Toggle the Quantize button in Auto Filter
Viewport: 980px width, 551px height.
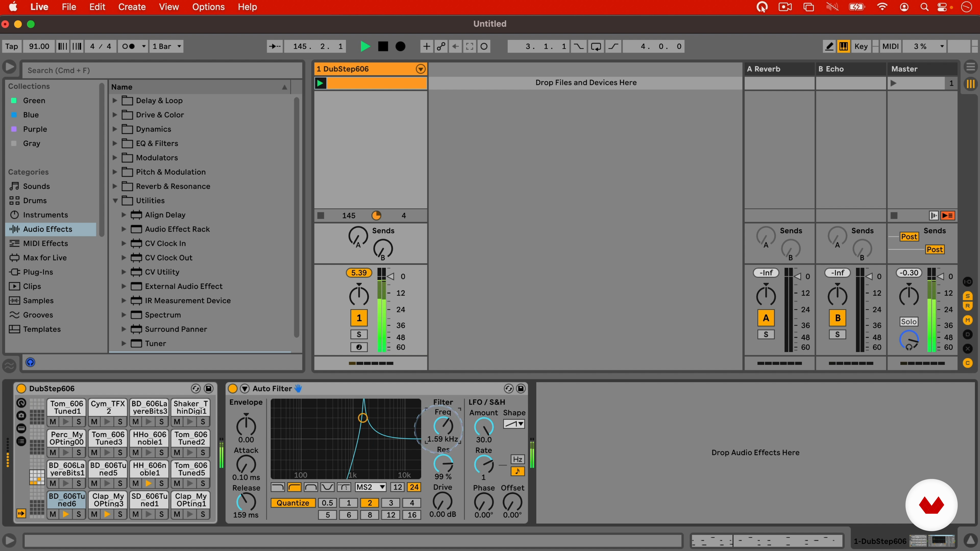click(x=292, y=503)
